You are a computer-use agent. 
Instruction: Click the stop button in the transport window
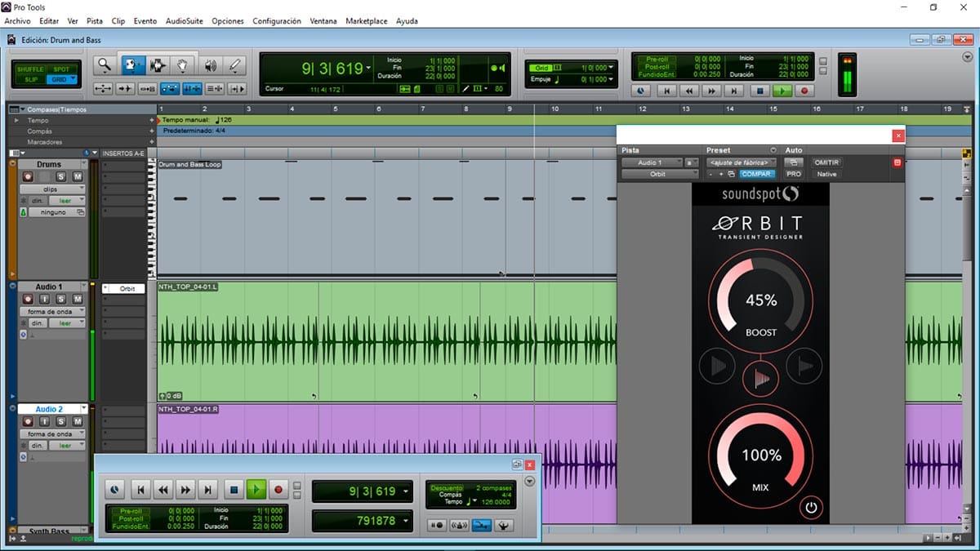point(234,490)
